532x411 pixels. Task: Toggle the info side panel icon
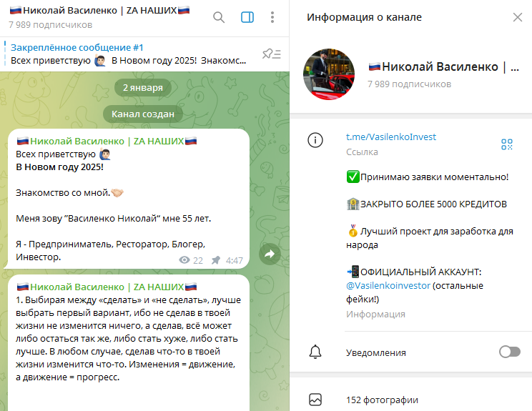(x=247, y=17)
